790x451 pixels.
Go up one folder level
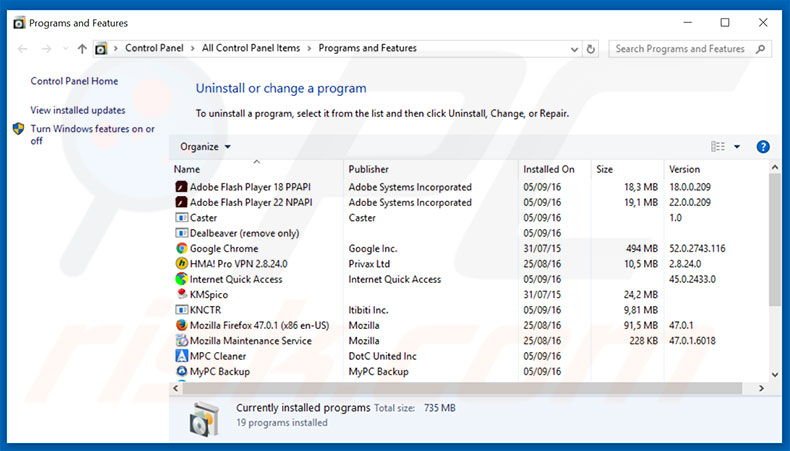(x=82, y=49)
